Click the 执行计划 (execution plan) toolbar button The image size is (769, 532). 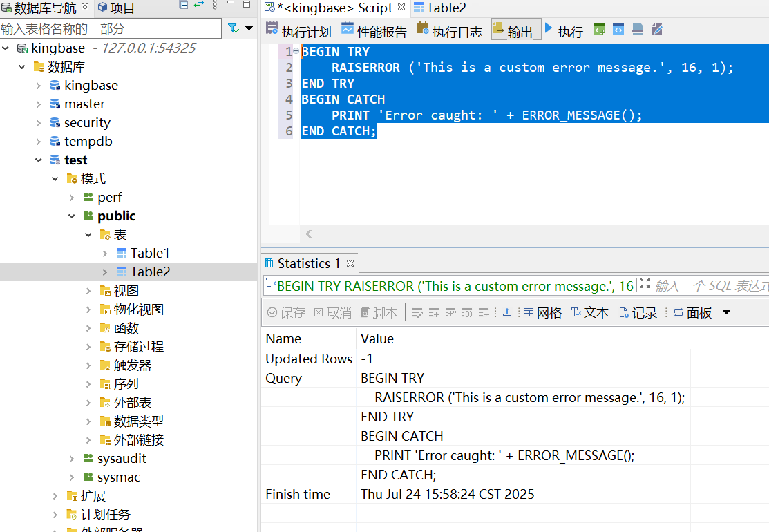[299, 31]
